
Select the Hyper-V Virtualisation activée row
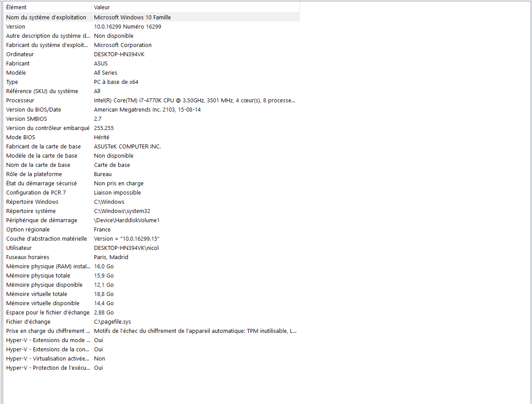152,358
